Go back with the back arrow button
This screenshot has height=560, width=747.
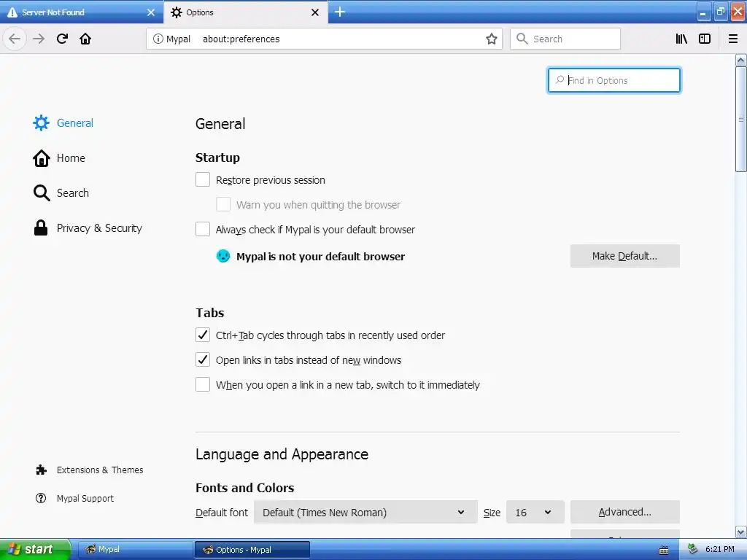coord(15,39)
